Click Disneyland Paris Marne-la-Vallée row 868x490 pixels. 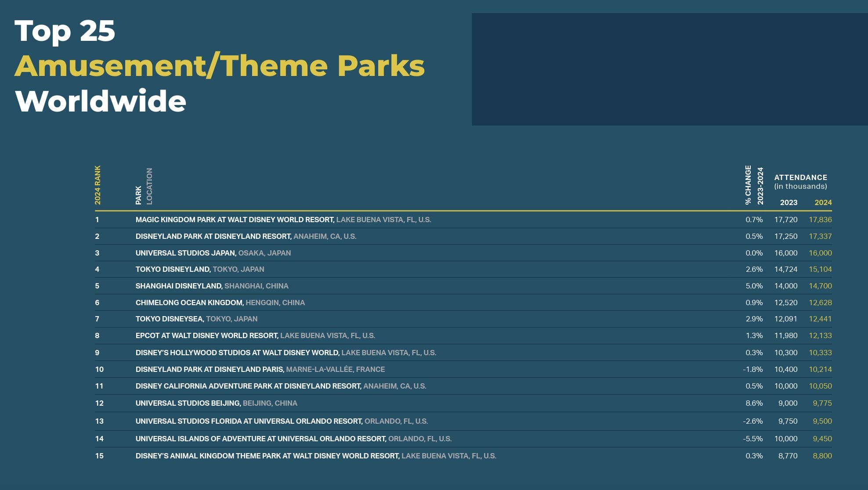point(260,369)
